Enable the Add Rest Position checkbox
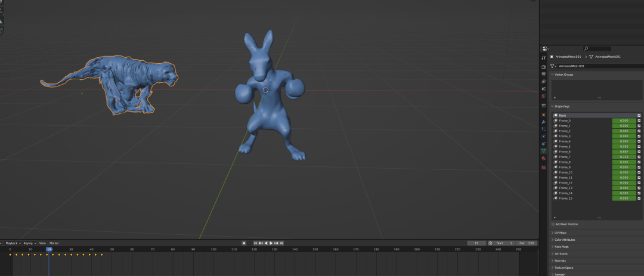Image resolution: width=644 pixels, height=276 pixels. (x=553, y=224)
